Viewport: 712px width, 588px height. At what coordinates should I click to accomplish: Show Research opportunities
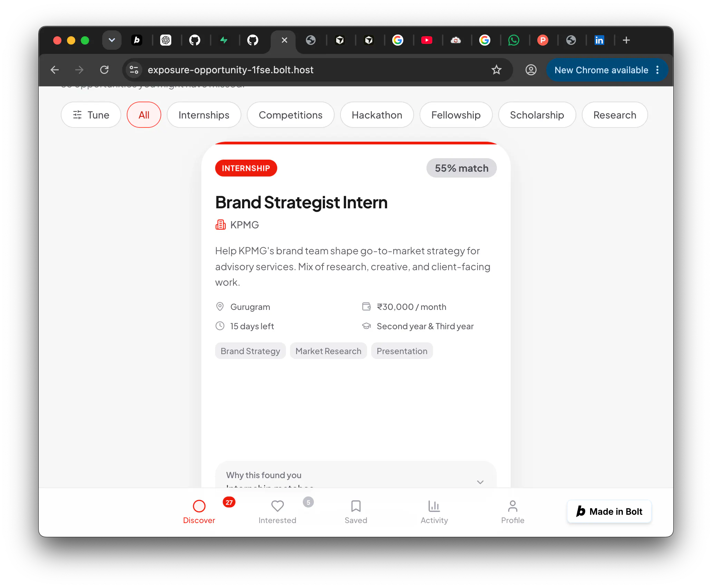(615, 115)
